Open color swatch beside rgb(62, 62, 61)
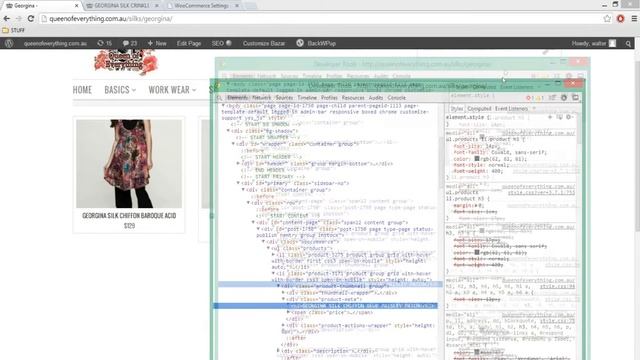 point(477,159)
